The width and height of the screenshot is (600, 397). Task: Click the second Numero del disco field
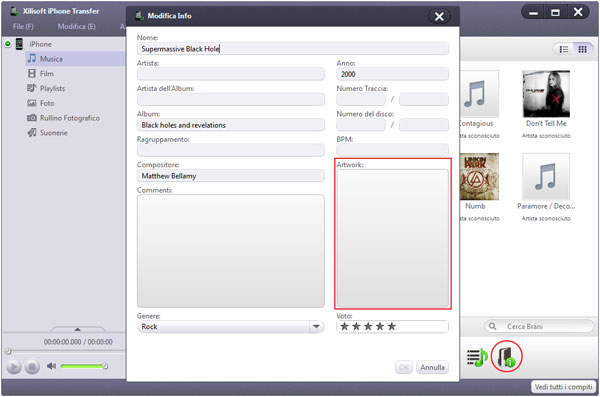click(424, 125)
